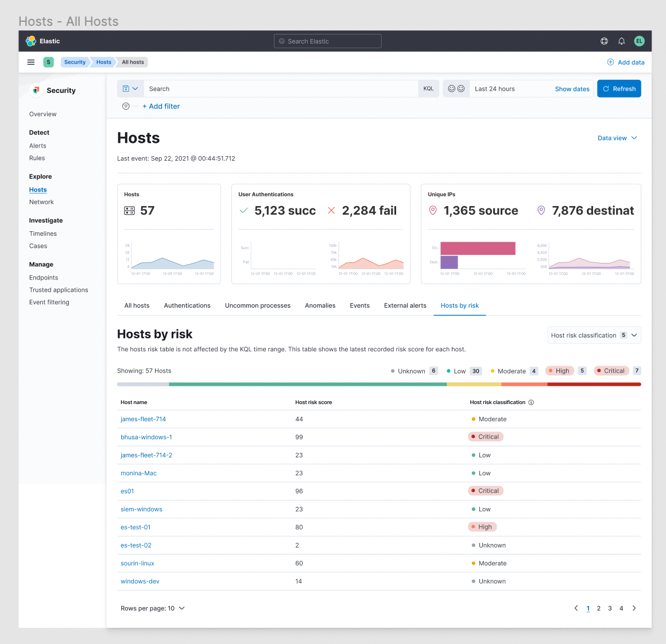The width and height of the screenshot is (666, 644).
Task: Open the notifications bell
Action: (x=621, y=41)
